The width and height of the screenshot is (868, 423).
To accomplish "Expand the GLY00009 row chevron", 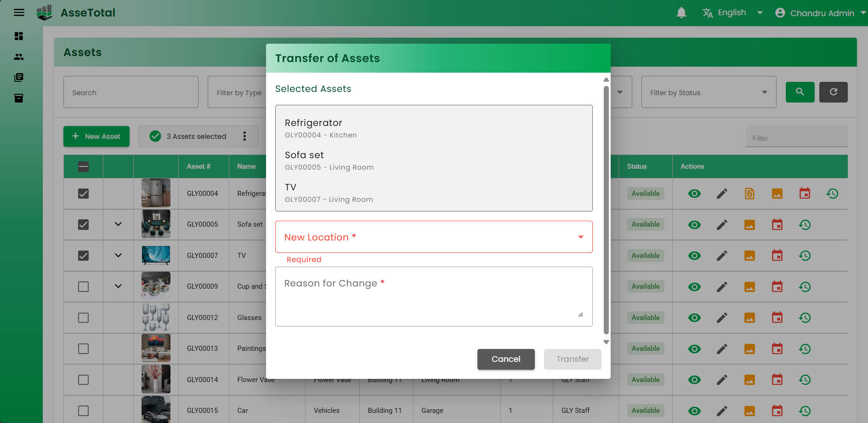I will (118, 286).
